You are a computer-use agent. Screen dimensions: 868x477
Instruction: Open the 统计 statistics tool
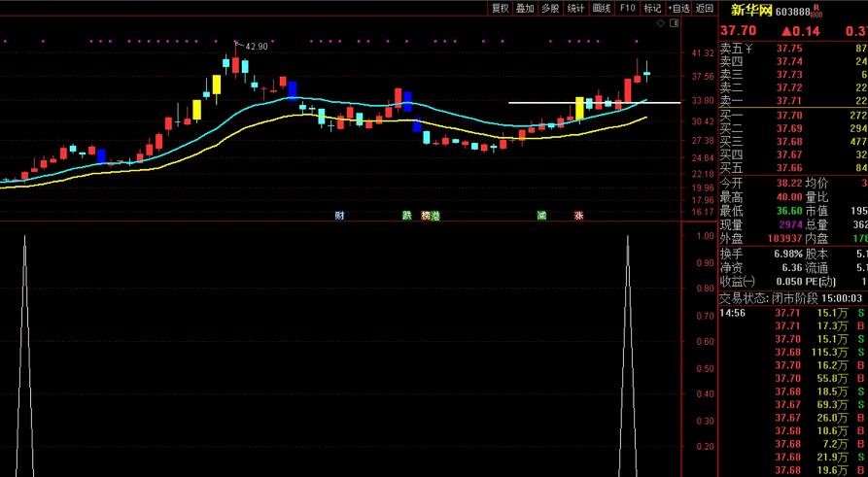(x=575, y=8)
